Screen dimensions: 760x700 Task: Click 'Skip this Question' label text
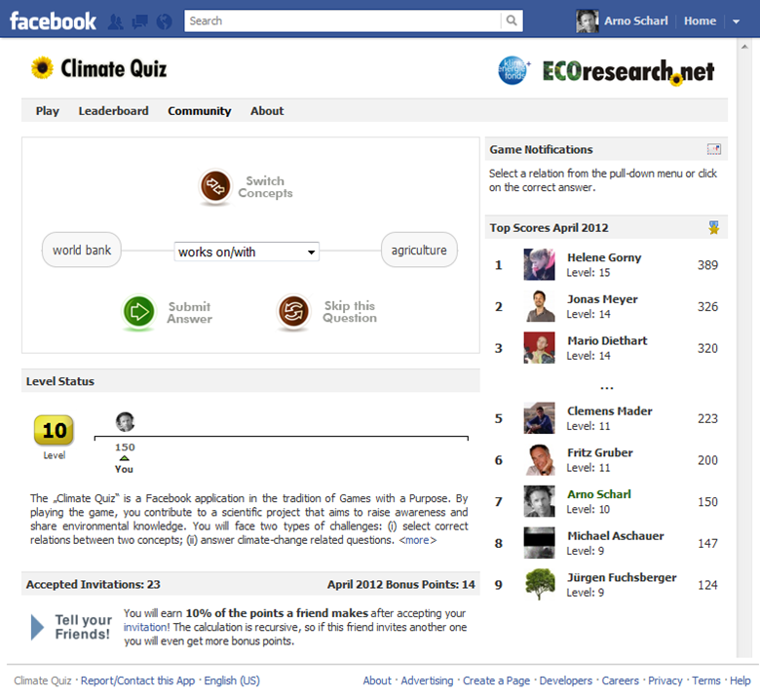point(350,311)
